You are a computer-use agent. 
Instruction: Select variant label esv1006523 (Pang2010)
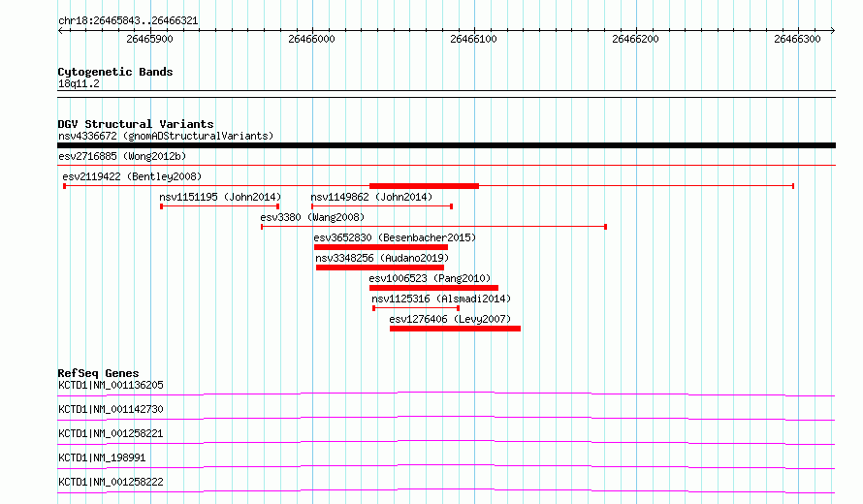coord(430,278)
